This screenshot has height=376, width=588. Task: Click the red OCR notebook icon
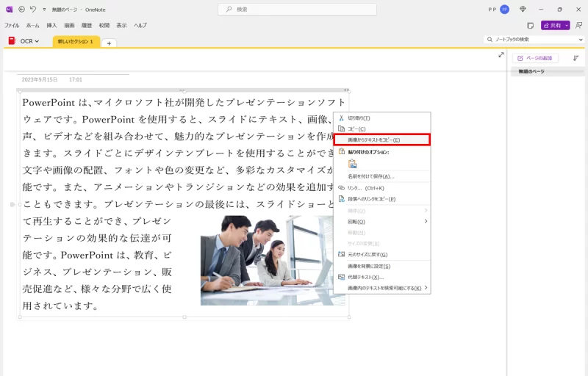(x=12, y=41)
